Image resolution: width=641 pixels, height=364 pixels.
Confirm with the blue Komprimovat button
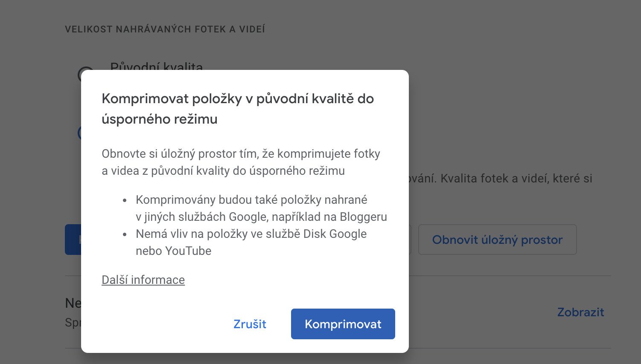pos(343,324)
